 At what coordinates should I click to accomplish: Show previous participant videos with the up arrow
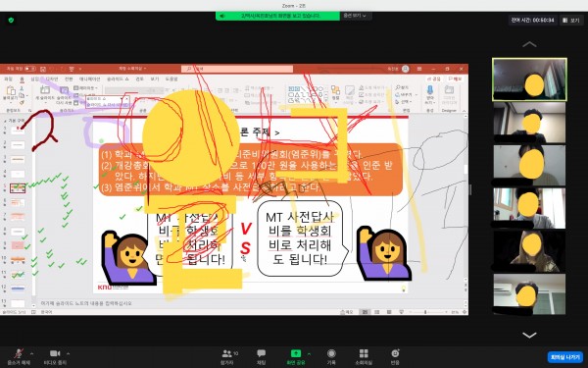529,44
